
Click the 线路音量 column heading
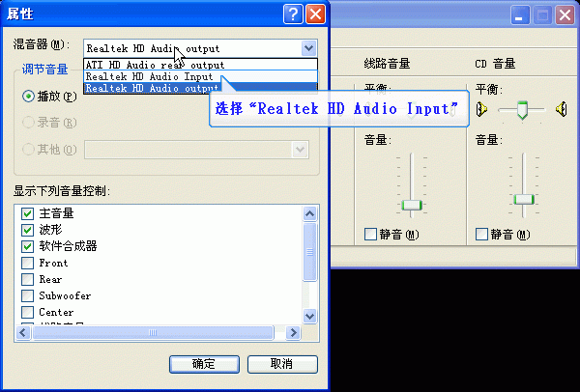387,64
